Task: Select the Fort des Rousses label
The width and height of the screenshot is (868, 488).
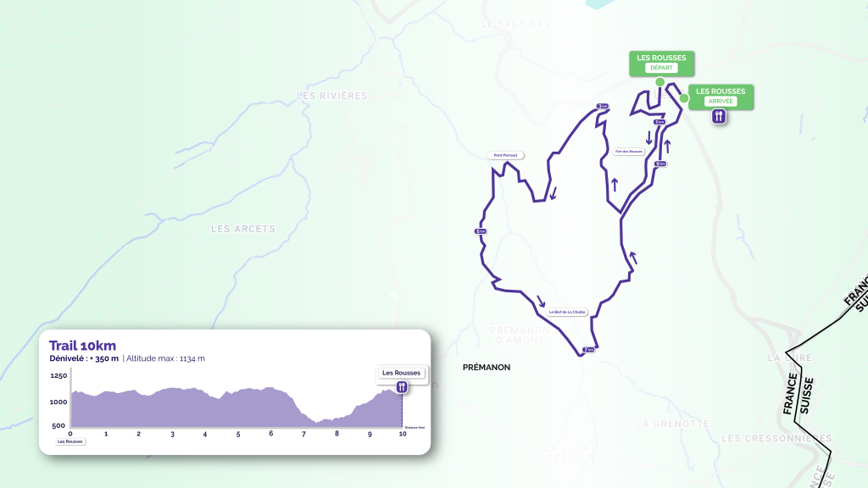Action: [x=629, y=151]
